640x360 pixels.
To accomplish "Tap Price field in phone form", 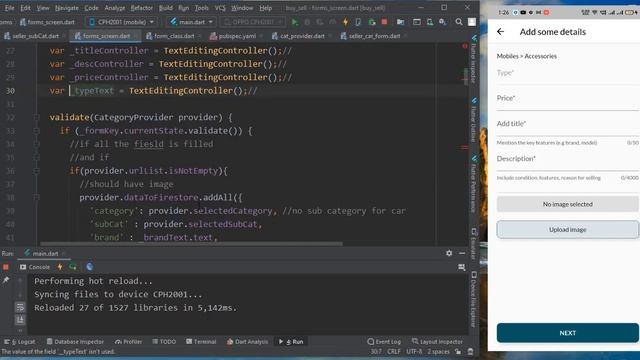I will [x=567, y=100].
